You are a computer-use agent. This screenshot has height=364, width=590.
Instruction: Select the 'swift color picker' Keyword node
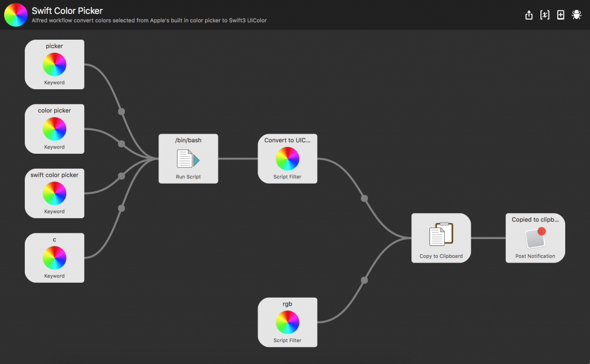[x=55, y=194]
